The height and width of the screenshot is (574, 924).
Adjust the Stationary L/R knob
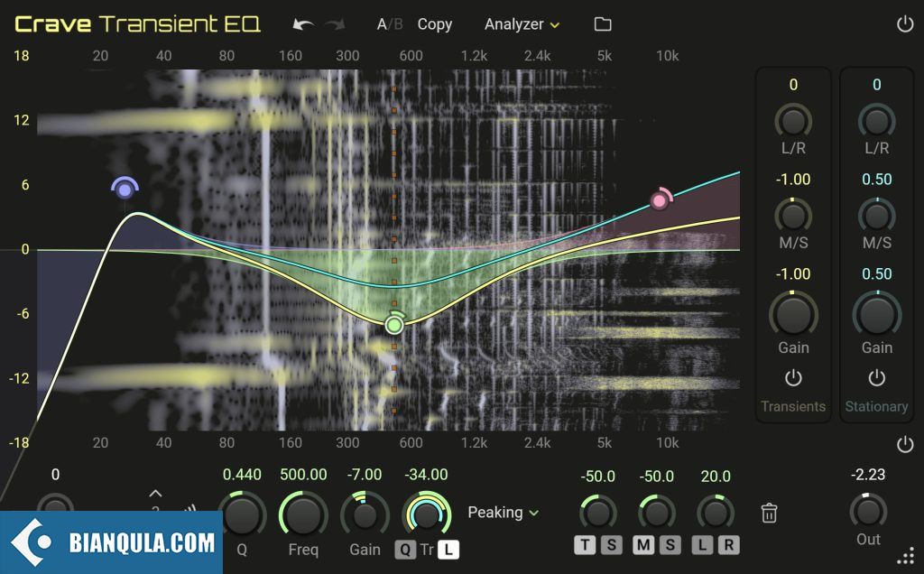[877, 122]
